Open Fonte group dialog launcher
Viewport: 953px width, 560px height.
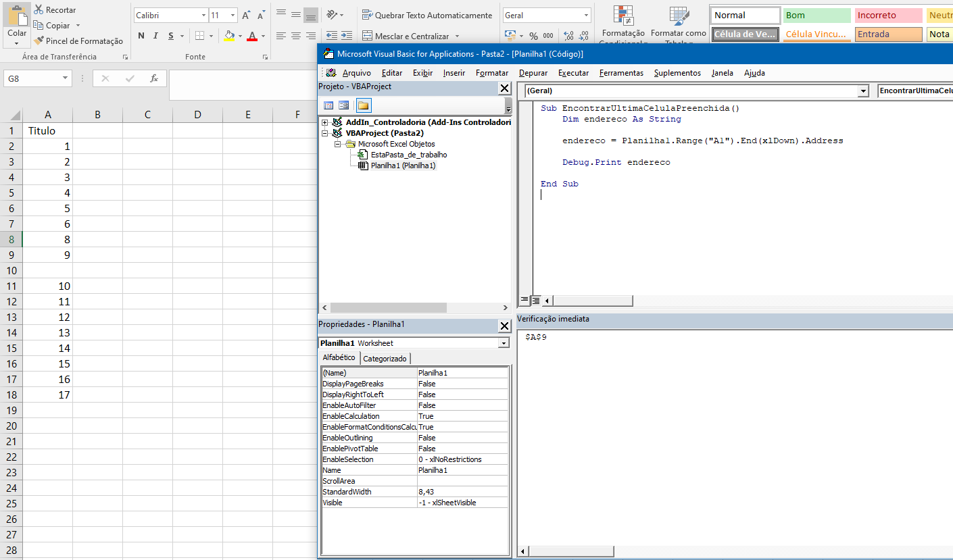pos(266,57)
